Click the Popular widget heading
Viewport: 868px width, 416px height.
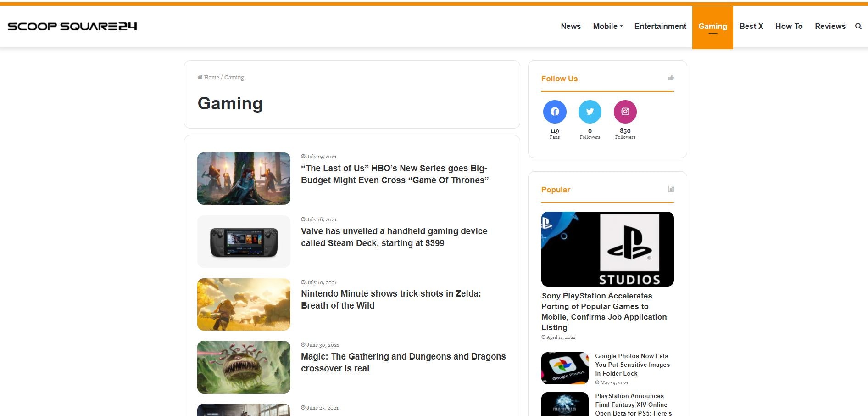click(556, 190)
